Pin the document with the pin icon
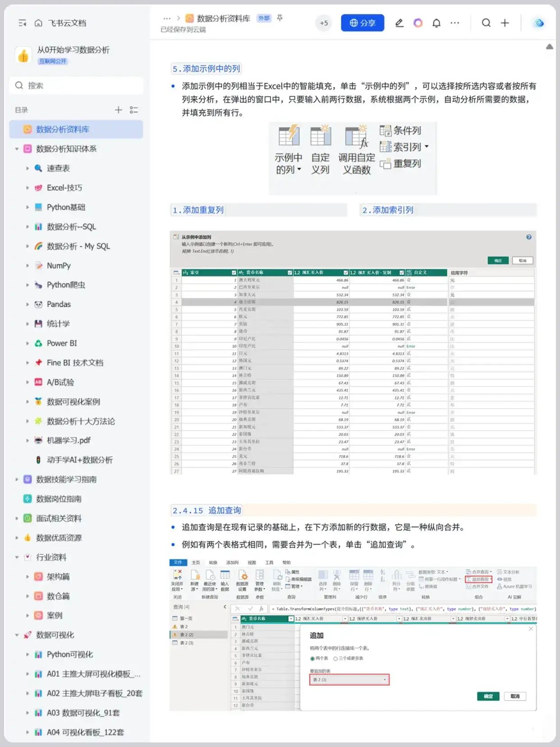The height and width of the screenshot is (747, 560). [280, 18]
